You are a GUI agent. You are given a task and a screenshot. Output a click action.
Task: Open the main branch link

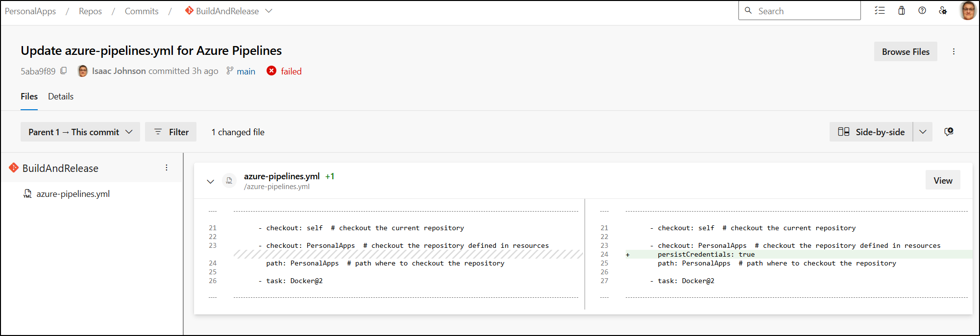point(246,72)
